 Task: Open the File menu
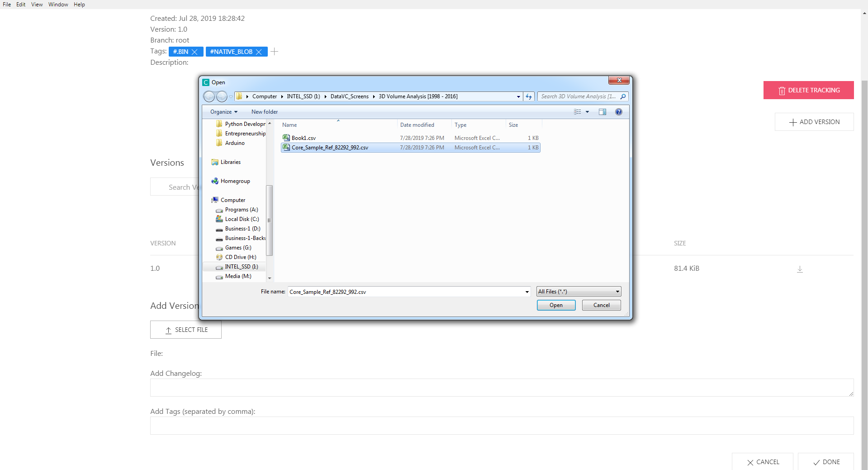7,5
